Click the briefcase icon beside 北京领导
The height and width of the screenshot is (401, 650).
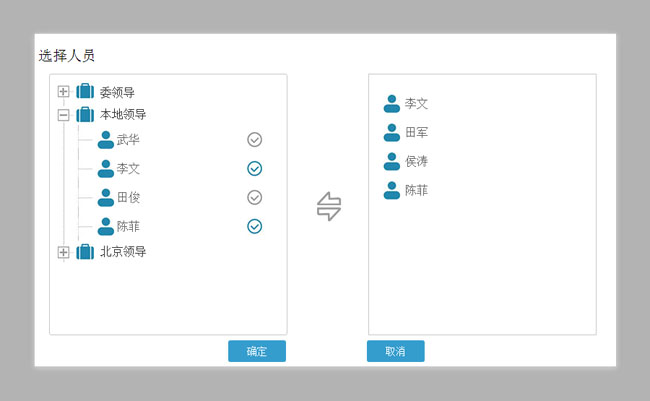pos(85,252)
